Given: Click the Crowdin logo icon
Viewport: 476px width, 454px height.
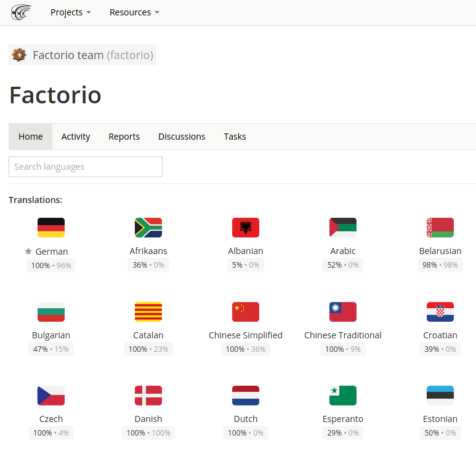Looking at the screenshot, I should pos(21,12).
